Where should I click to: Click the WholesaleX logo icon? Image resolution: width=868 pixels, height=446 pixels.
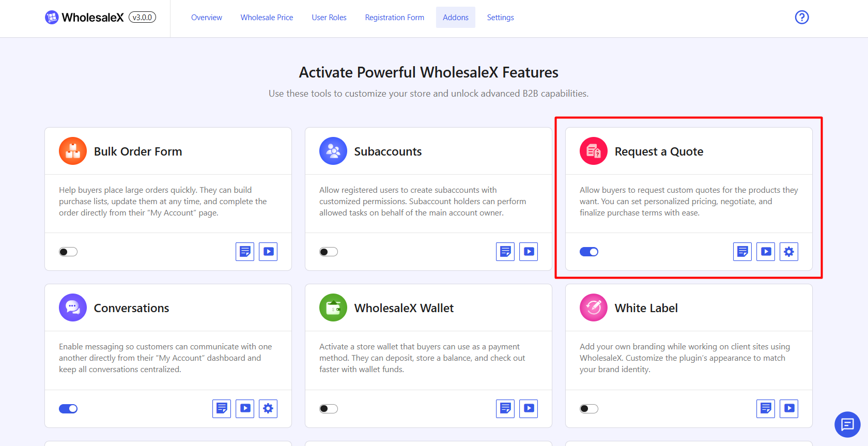coord(52,18)
